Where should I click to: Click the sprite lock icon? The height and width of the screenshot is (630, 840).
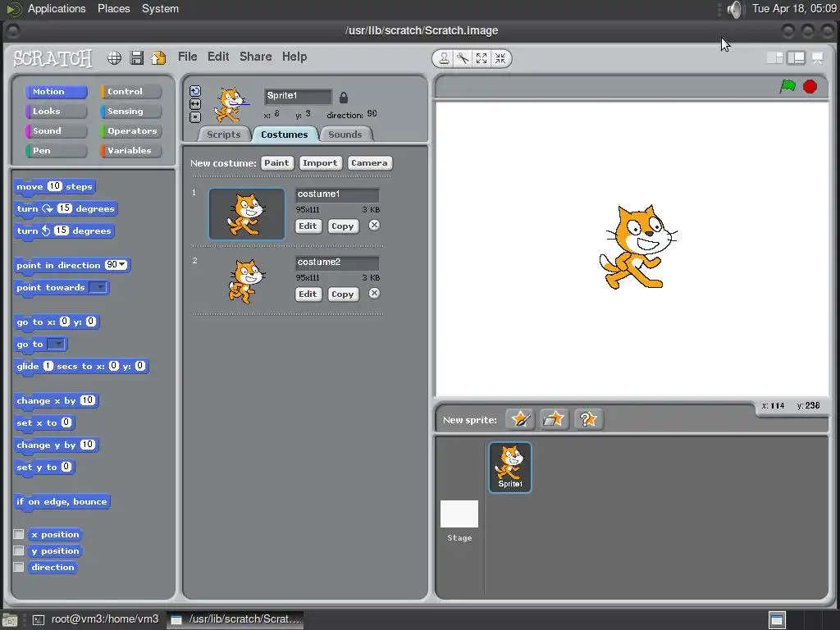pos(344,97)
